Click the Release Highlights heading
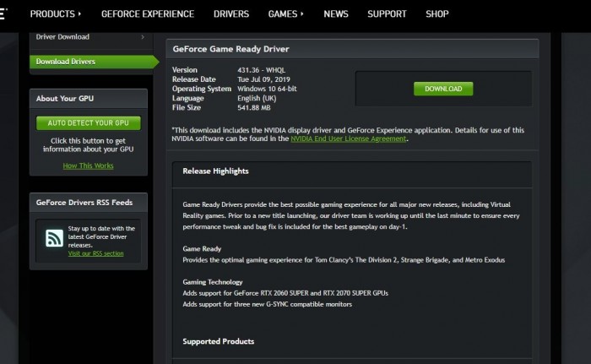The height and width of the screenshot is (364, 591). click(215, 171)
